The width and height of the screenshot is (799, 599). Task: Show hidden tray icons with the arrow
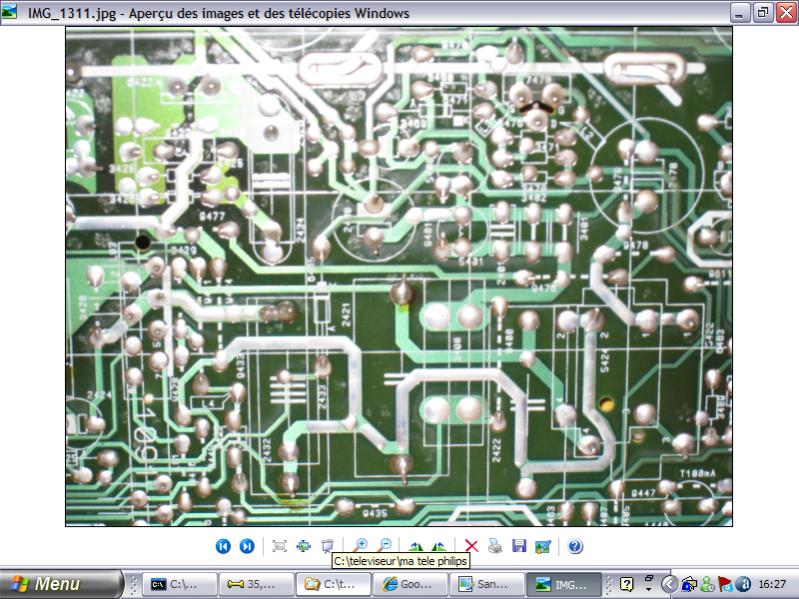[669, 584]
